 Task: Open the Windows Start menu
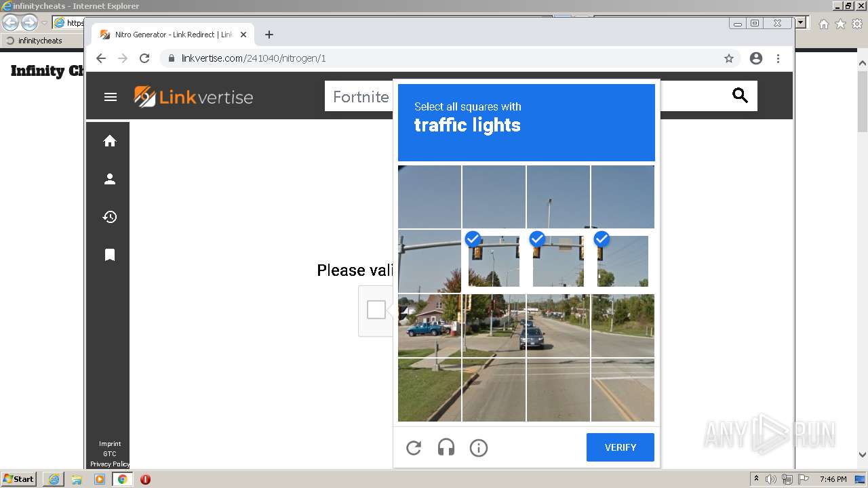(x=19, y=479)
